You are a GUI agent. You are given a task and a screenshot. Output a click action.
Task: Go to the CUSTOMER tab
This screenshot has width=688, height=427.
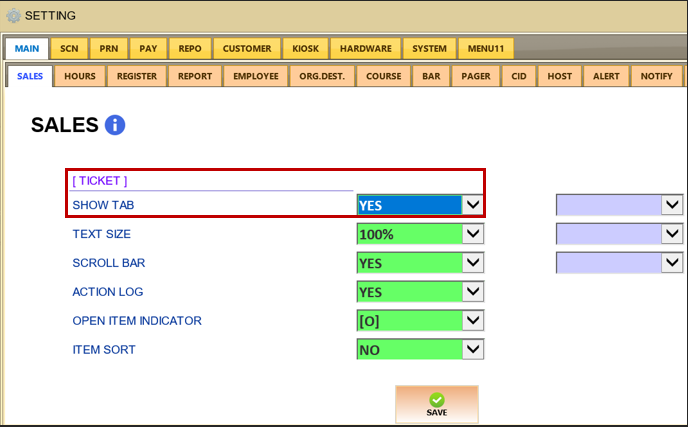tap(246, 48)
